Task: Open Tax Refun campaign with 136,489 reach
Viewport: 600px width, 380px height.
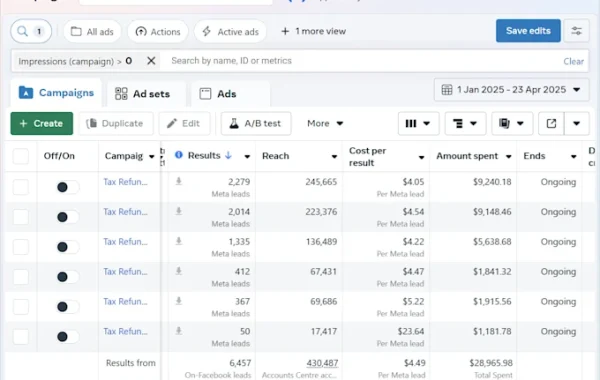Action: coord(125,241)
